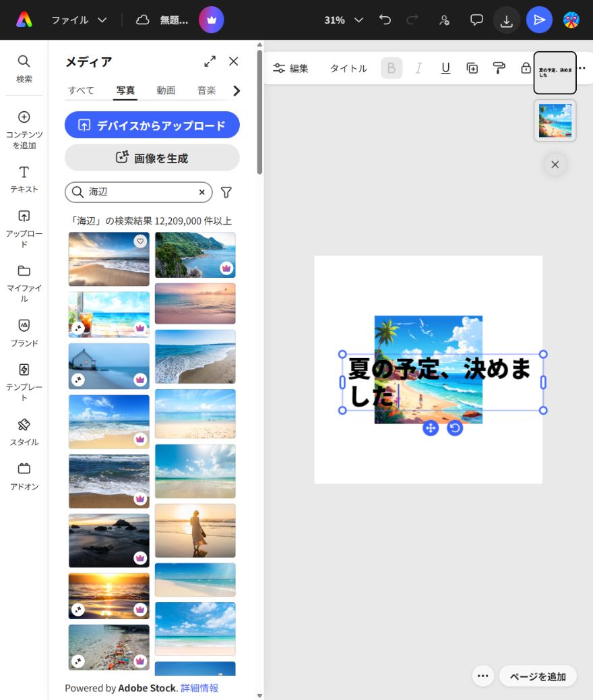
Task: Click the rotate handle below text box
Action: pyautogui.click(x=455, y=428)
